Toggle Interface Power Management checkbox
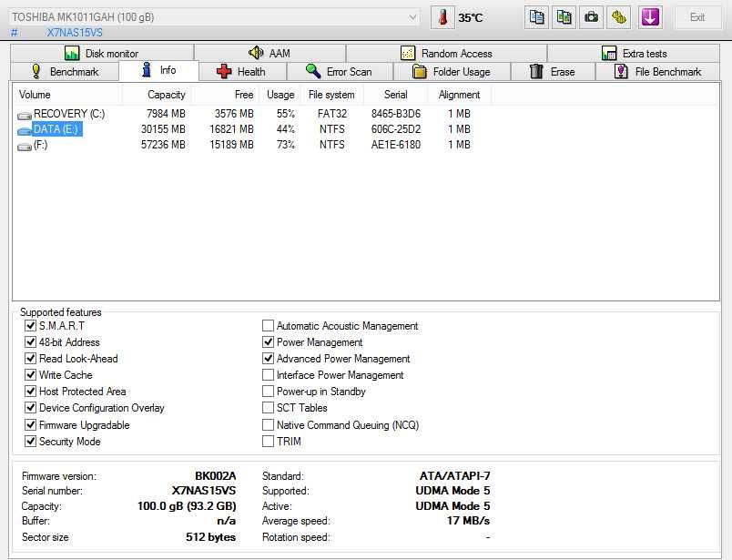 (x=268, y=374)
